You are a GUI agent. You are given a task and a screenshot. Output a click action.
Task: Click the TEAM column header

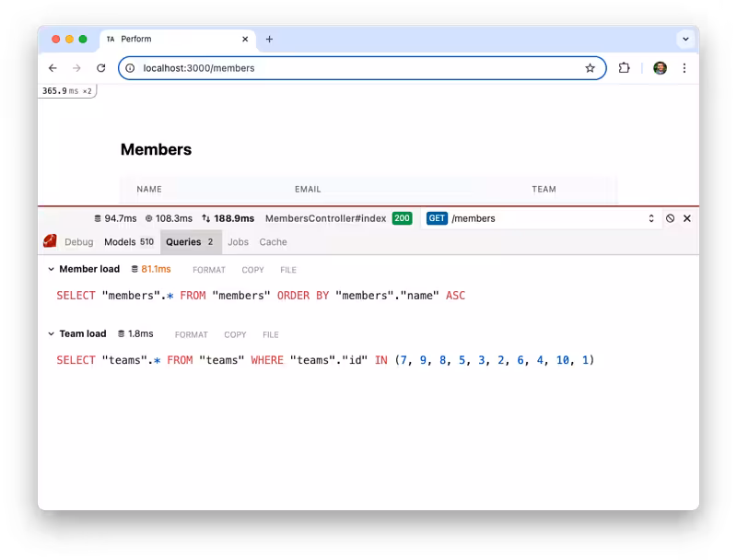point(544,190)
